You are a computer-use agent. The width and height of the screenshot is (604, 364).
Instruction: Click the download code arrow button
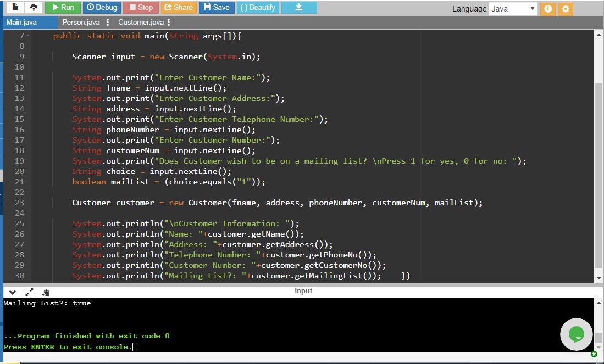pyautogui.click(x=299, y=7)
